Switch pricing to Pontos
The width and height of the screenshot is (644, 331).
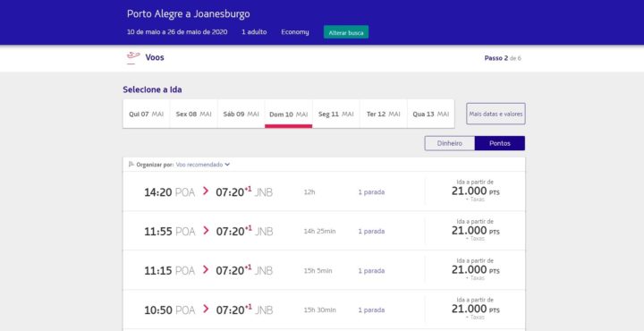499,143
